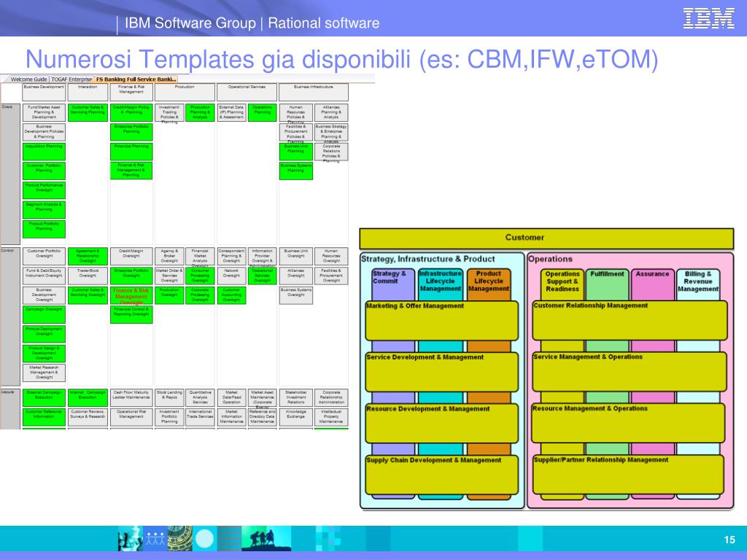
Task: Select the Product Lifecycle Management block
Action: click(489, 284)
